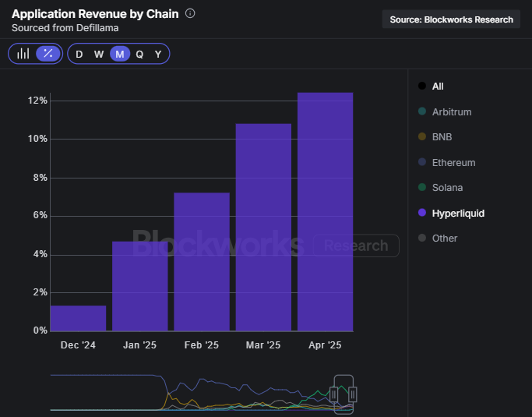Set interval to quarterly (Q)
This screenshot has height=417, width=532.
point(139,54)
